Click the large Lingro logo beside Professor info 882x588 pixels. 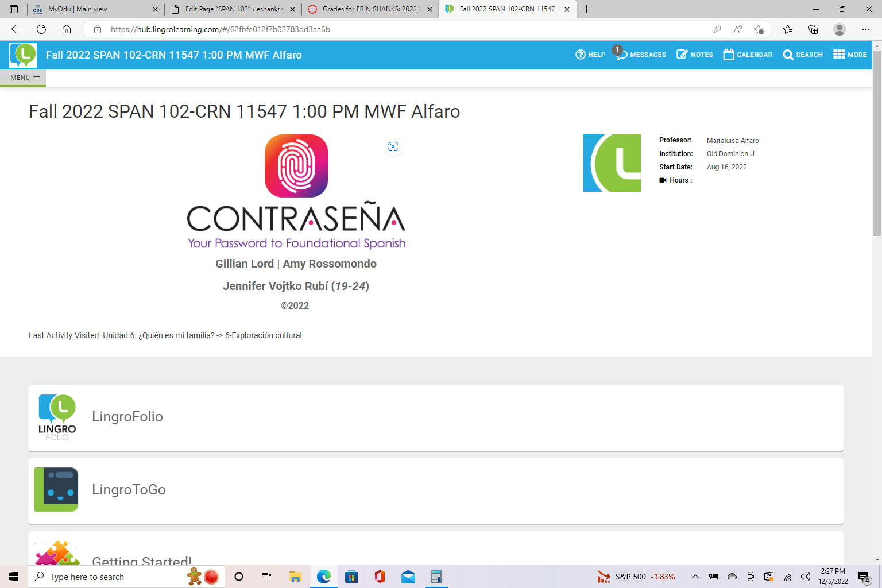pyautogui.click(x=612, y=163)
